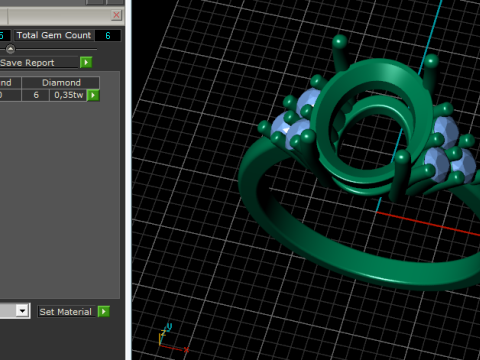This screenshot has width=480, height=360.
Task: Select the Total Gem Count value 6
Action: [108, 35]
